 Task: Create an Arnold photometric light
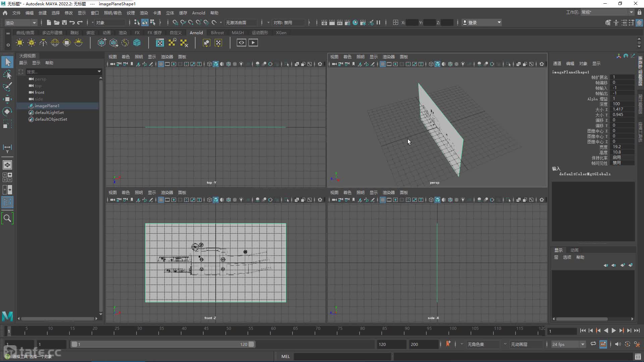click(x=43, y=43)
